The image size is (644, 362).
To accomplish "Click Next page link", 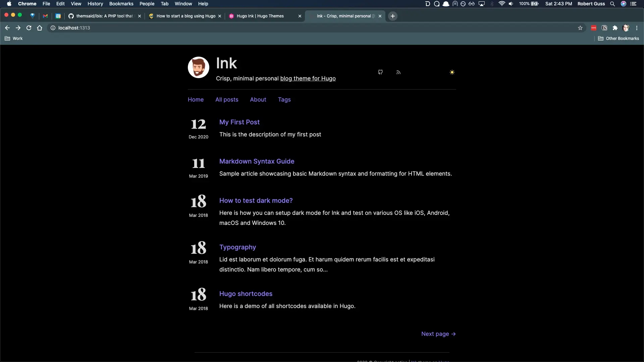I will coord(438,334).
